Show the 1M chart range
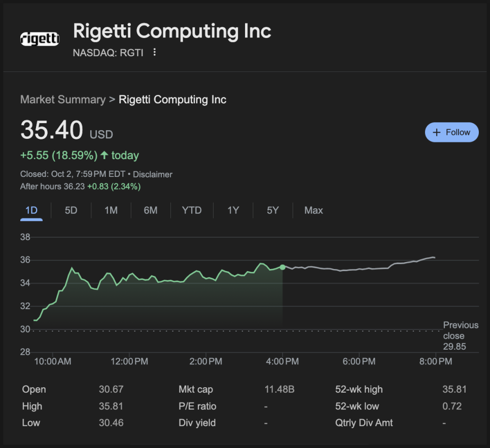This screenshot has width=490, height=448. [111, 210]
